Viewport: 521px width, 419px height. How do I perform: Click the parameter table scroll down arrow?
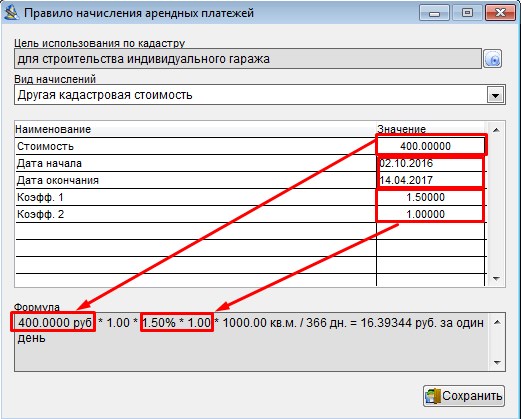click(496, 279)
